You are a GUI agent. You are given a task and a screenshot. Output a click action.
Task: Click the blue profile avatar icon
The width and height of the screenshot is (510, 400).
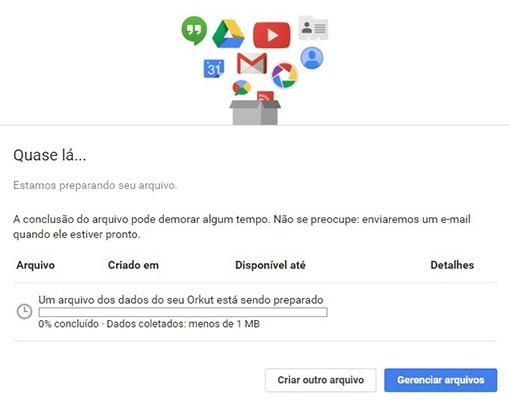pyautogui.click(x=312, y=58)
